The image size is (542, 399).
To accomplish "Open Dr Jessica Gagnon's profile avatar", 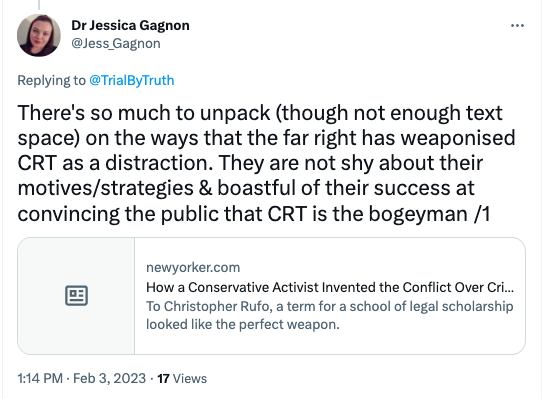I will pos(39,35).
